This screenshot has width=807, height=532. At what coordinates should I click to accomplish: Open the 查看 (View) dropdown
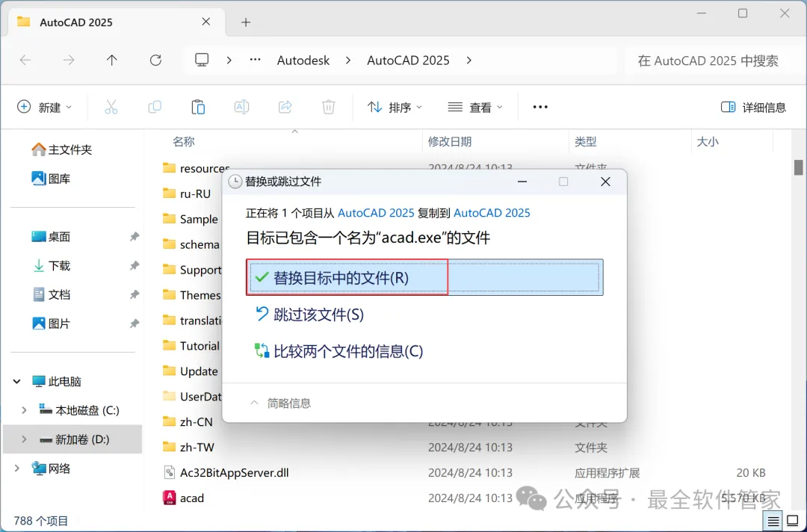coord(475,107)
